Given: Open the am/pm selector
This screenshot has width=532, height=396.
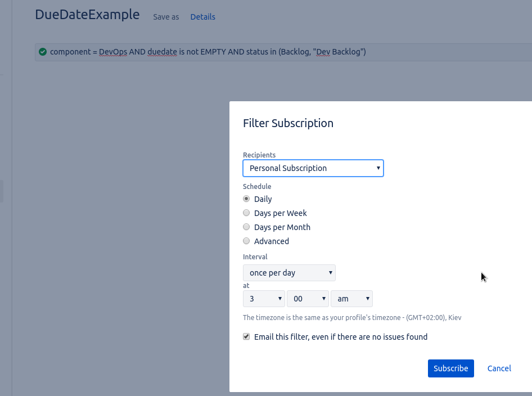Looking at the screenshot, I should 351,299.
